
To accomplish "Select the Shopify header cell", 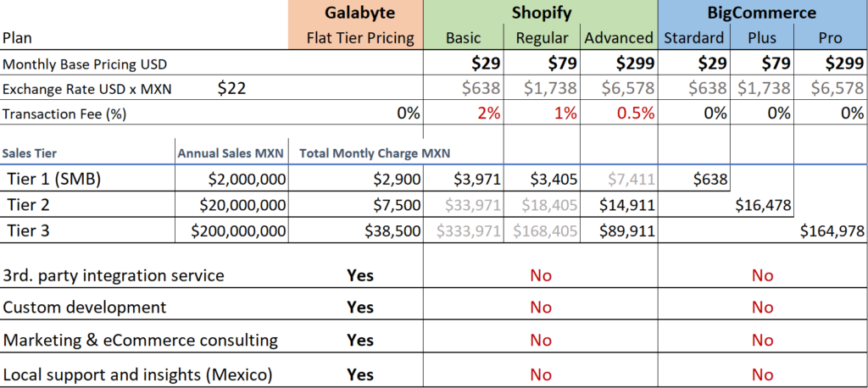I will point(540,12).
